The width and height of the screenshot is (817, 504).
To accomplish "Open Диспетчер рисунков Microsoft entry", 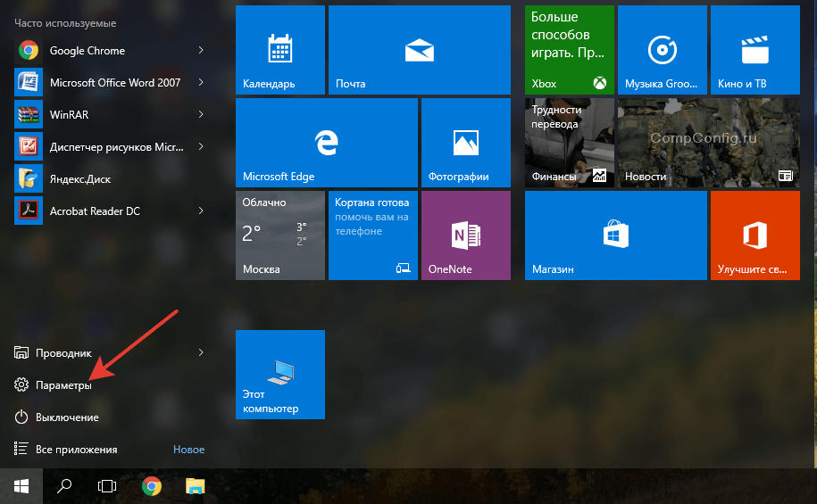I will pyautogui.click(x=110, y=147).
